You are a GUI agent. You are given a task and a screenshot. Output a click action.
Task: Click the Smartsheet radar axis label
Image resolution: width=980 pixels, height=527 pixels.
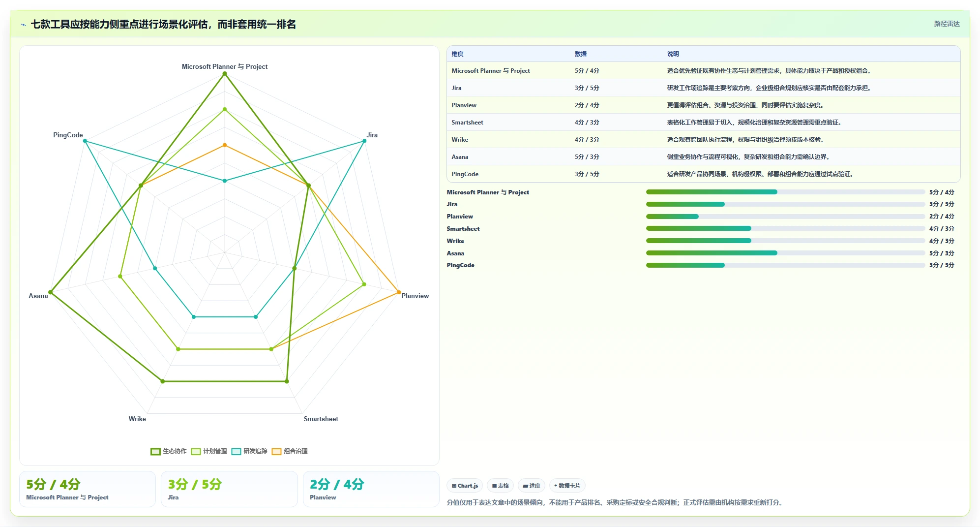(321, 419)
